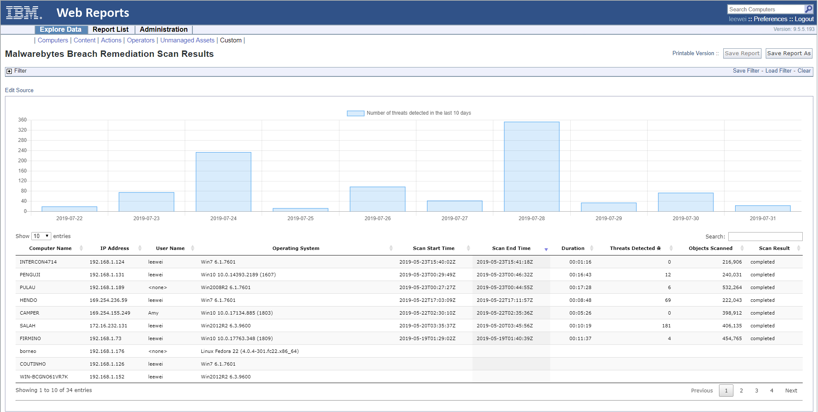Sort by Objects Scanned column arrows

point(742,248)
